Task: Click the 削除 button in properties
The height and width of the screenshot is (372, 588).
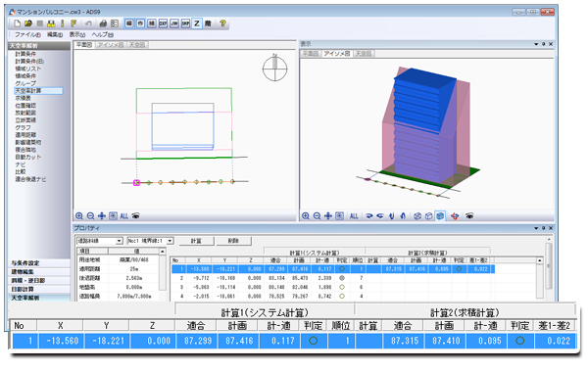Action: coord(233,241)
